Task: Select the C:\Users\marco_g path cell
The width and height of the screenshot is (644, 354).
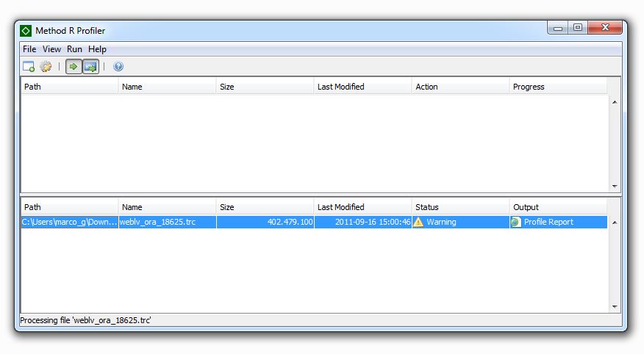Action: (x=69, y=222)
